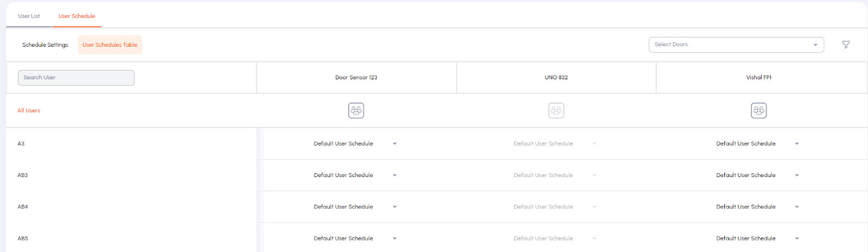Open A3 schedule dropdown for UNO 832
This screenshot has width=868, height=252.
[x=555, y=144]
